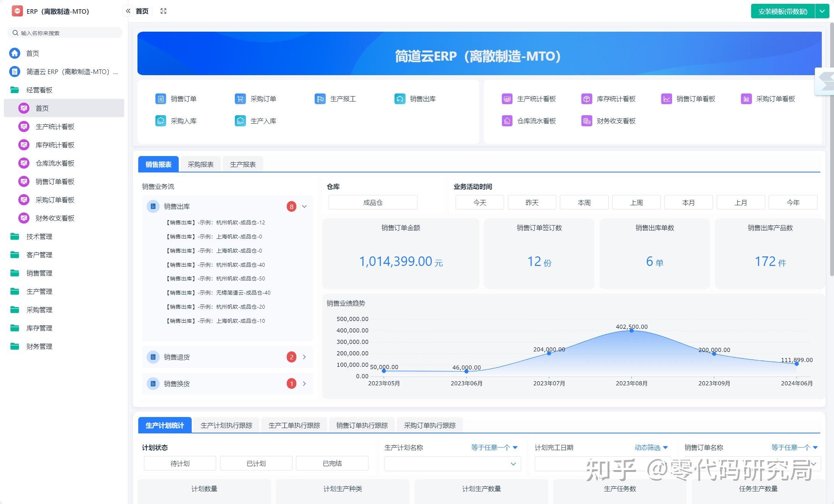This screenshot has height=504, width=834.
Task: Select 仓库流水看板 in the sidebar
Action: (x=55, y=163)
